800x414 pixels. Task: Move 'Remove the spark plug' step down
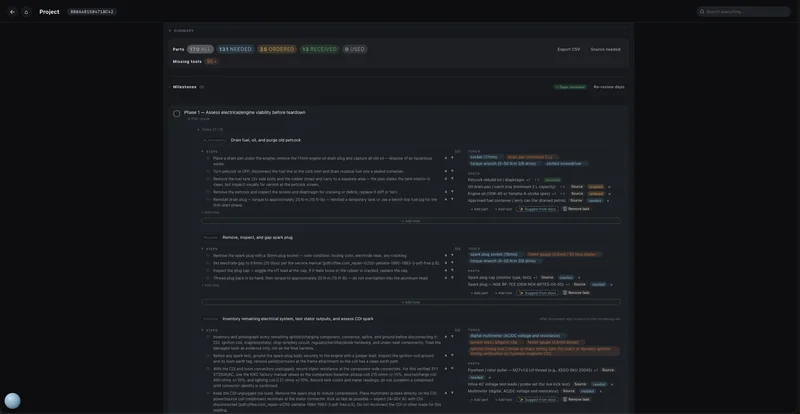452,255
